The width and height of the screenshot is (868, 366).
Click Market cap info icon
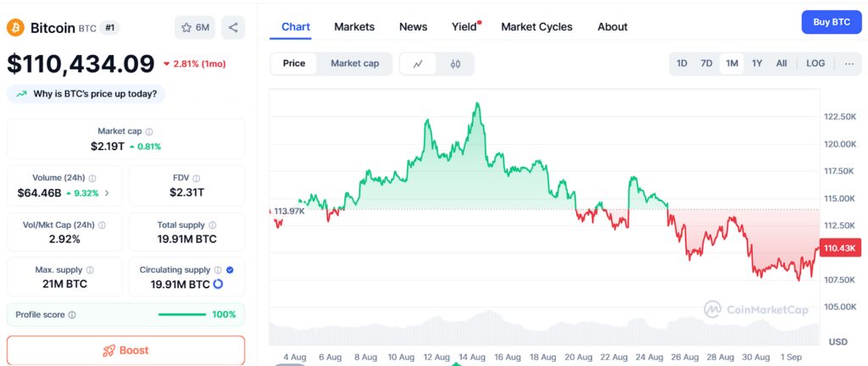[149, 132]
